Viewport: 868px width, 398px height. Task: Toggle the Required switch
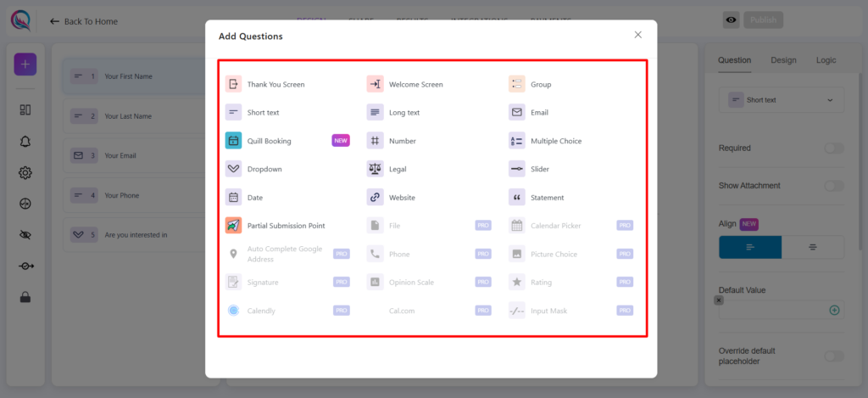[833, 149]
